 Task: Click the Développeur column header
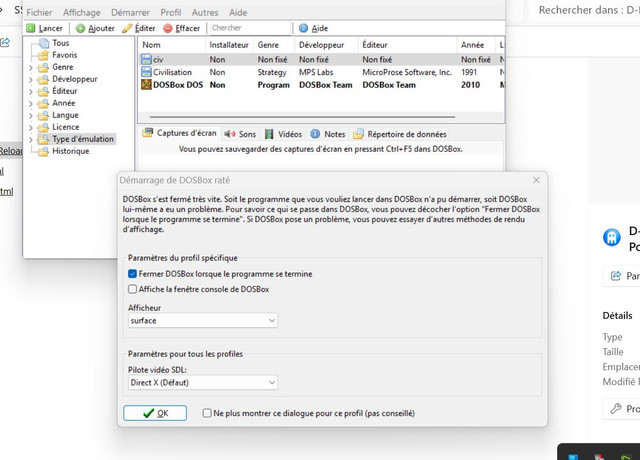click(x=327, y=45)
